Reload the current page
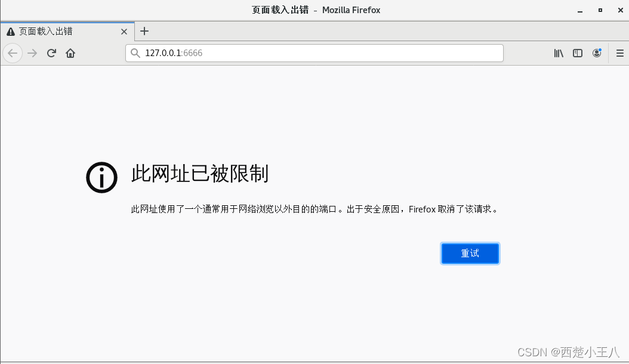Screen dimensions: 629x364 click(x=51, y=53)
